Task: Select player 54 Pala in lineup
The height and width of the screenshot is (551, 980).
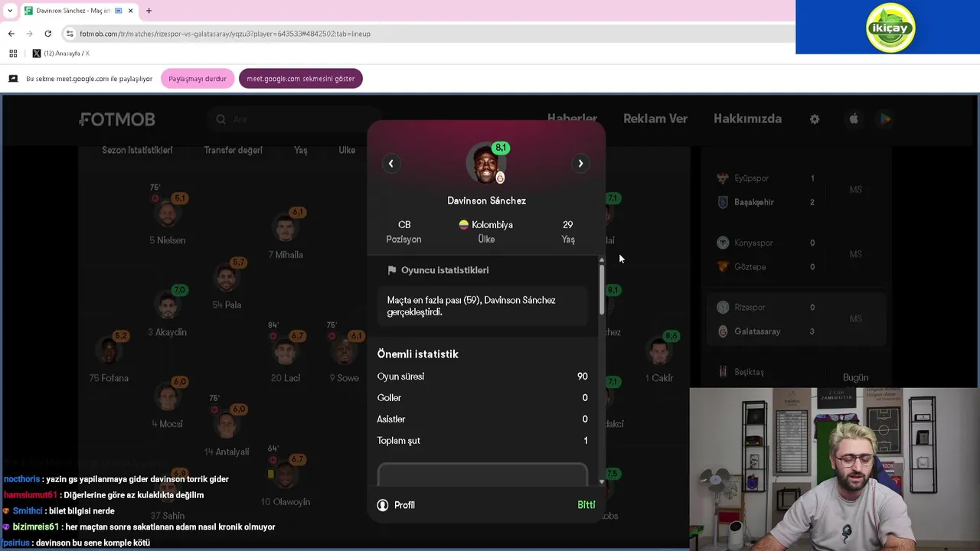Action: 227,282
